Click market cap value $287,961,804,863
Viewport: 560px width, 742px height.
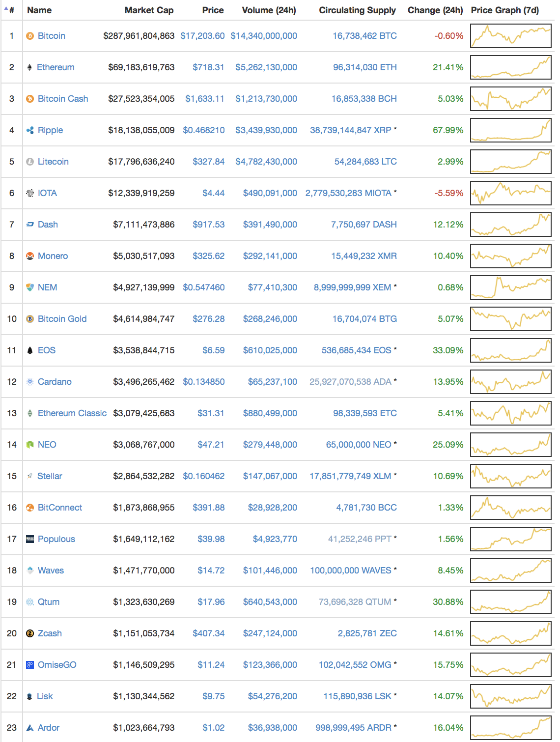pyautogui.click(x=139, y=36)
